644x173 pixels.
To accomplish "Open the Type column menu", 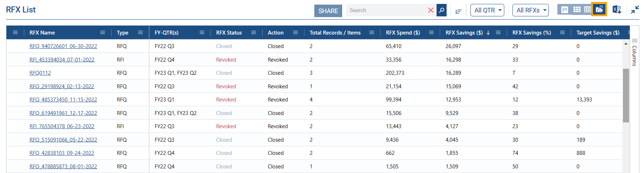I will tap(140, 32).
